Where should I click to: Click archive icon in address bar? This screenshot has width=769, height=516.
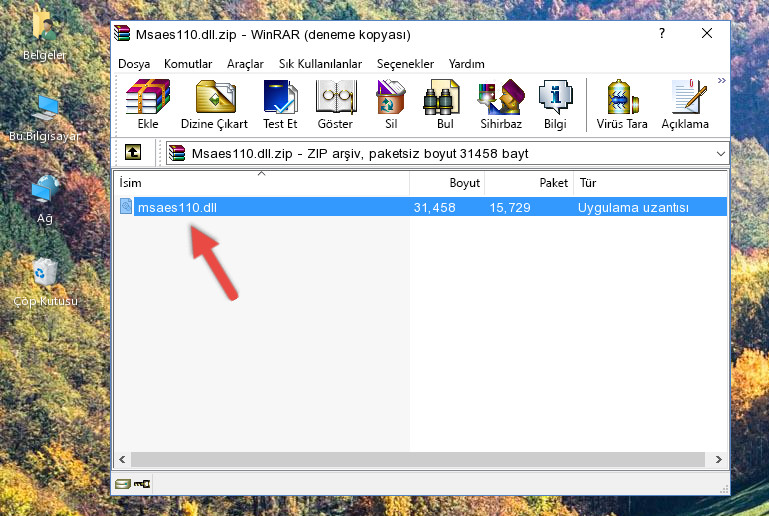coord(177,154)
